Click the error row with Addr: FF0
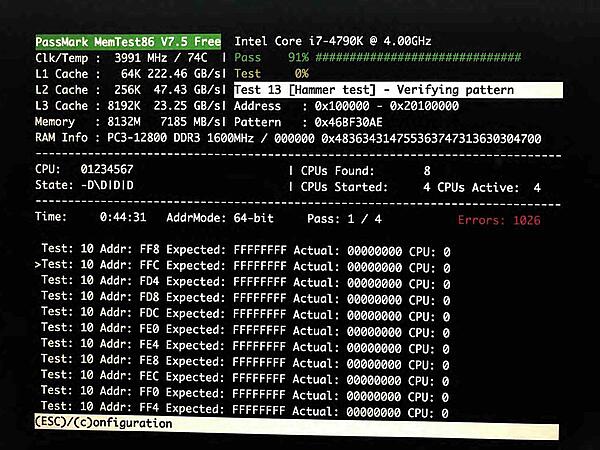Screen dimensions: 600x450 (245, 395)
